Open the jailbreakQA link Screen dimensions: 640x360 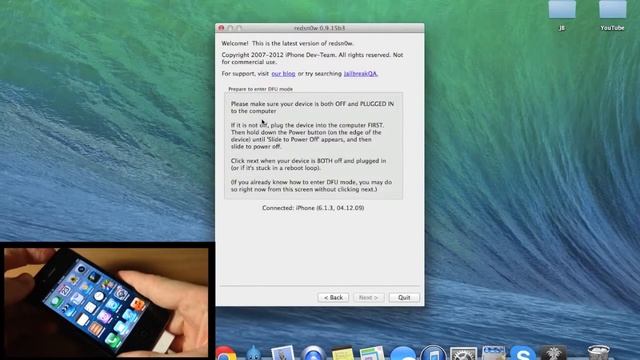[x=360, y=74]
